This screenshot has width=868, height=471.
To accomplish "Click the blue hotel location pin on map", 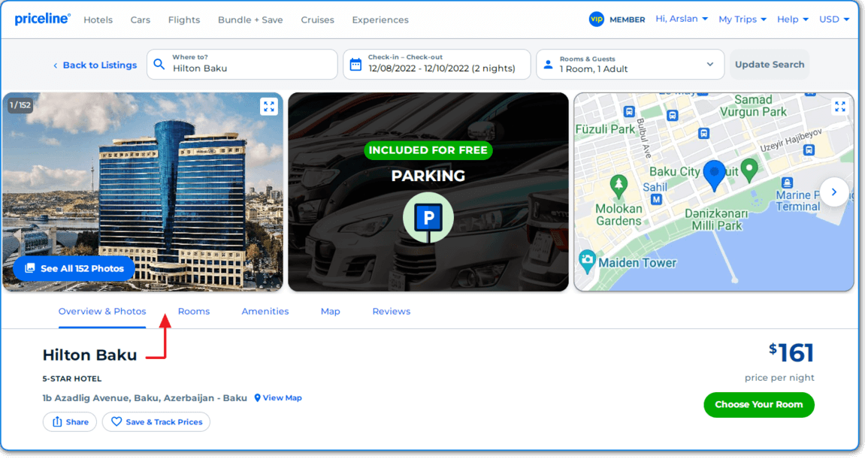I will click(x=714, y=176).
